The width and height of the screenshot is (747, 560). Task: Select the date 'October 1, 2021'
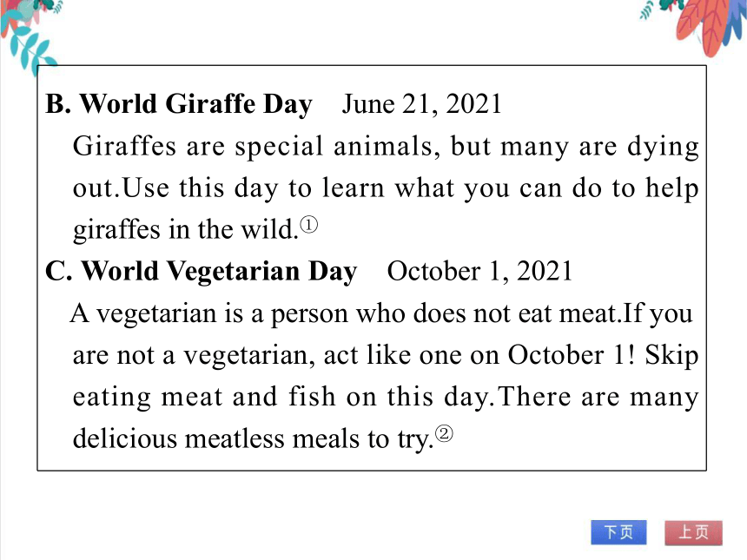pyautogui.click(x=479, y=272)
